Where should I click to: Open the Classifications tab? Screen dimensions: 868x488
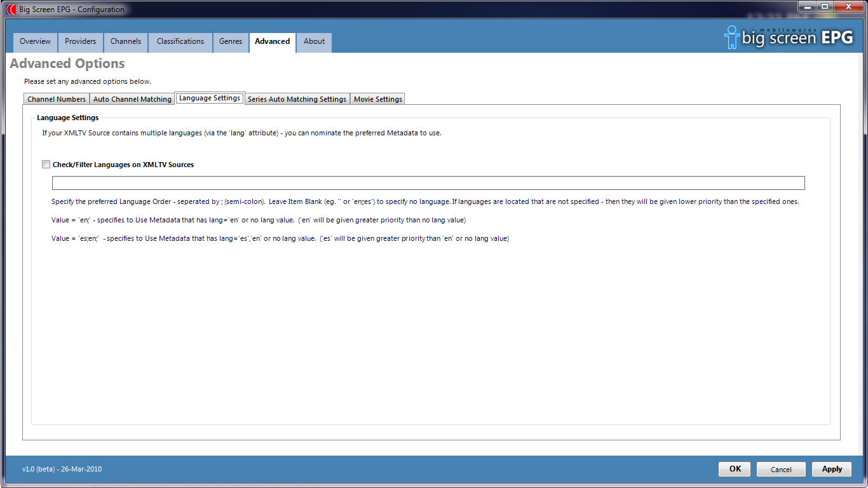pos(180,42)
